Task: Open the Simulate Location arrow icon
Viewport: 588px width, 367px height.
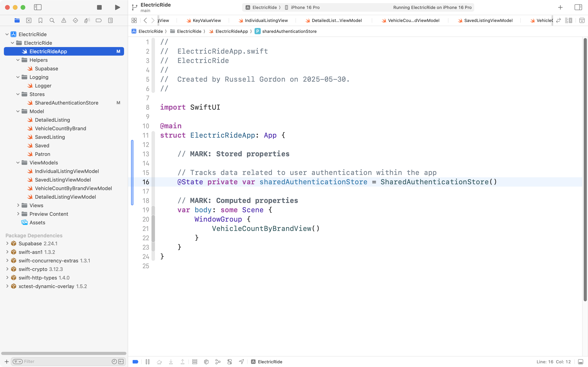Action: pos(241,362)
